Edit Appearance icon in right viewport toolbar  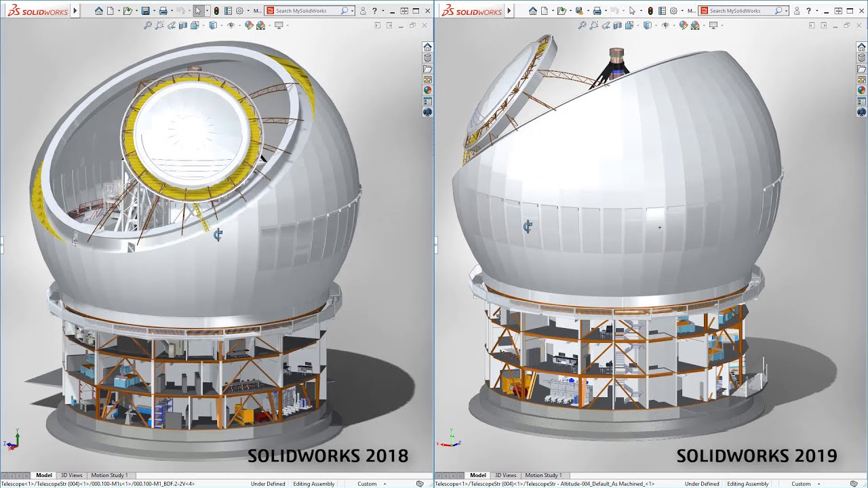coord(683,25)
